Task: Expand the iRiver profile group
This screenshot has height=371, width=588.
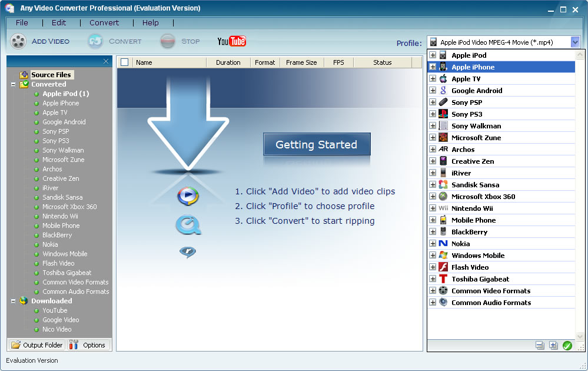Action: (433, 173)
